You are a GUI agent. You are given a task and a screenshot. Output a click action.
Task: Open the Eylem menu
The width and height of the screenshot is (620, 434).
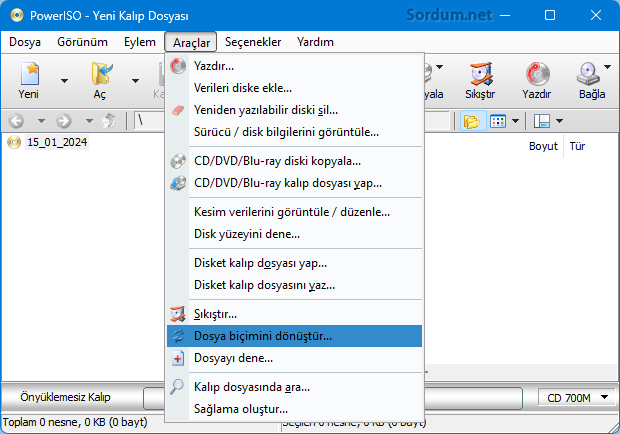pyautogui.click(x=140, y=42)
